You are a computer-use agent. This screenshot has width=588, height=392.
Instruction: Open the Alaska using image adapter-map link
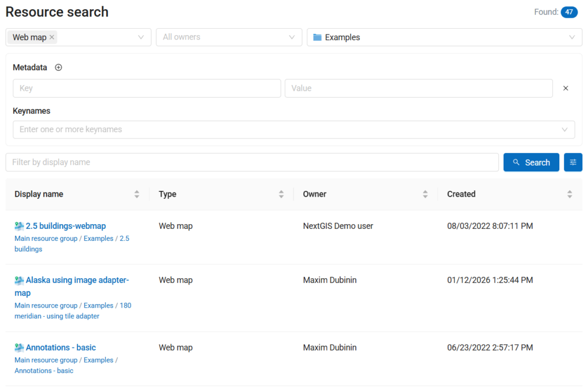(x=72, y=286)
